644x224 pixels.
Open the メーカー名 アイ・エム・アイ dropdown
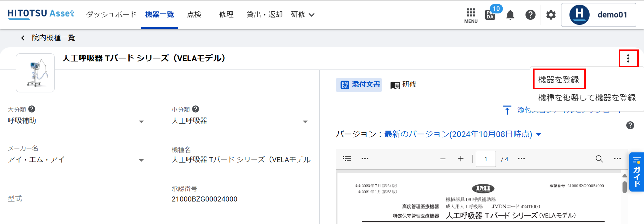pyautogui.click(x=76, y=160)
